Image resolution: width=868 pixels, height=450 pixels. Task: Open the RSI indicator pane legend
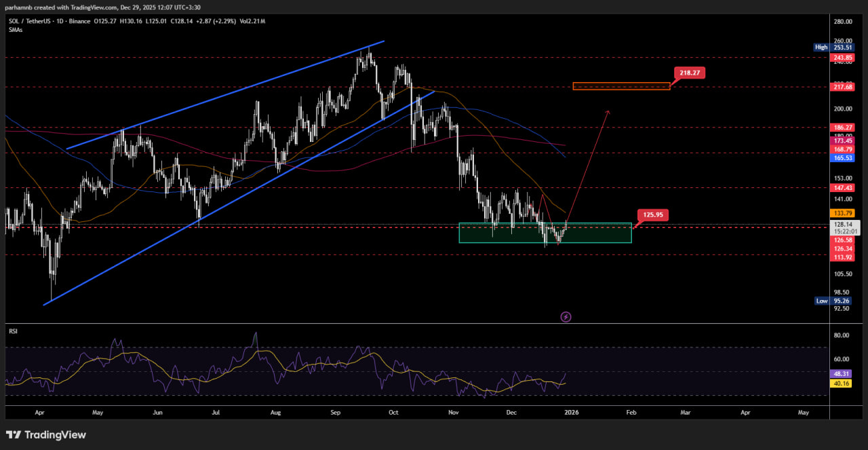click(x=12, y=331)
